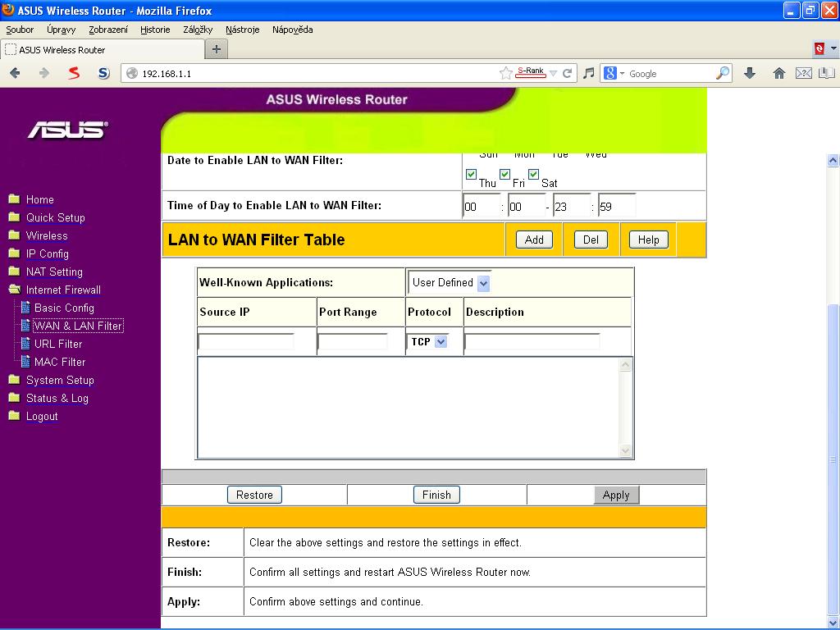The image size is (840, 630).
Task: Click the Apply button
Action: point(616,495)
